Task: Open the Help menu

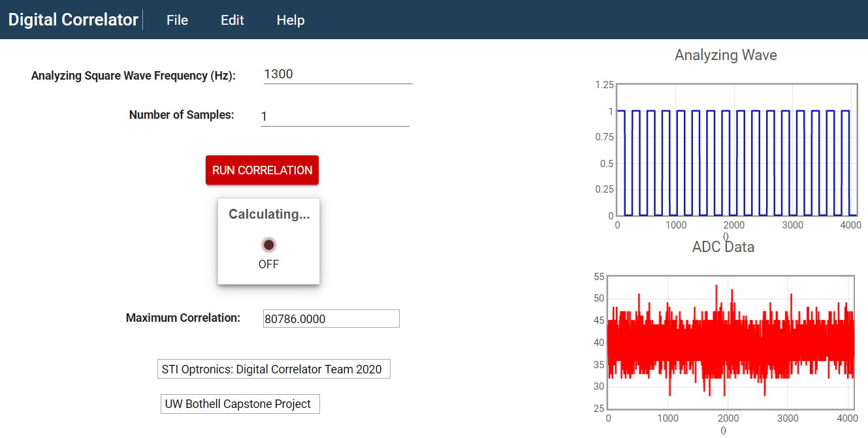Action: [290, 20]
